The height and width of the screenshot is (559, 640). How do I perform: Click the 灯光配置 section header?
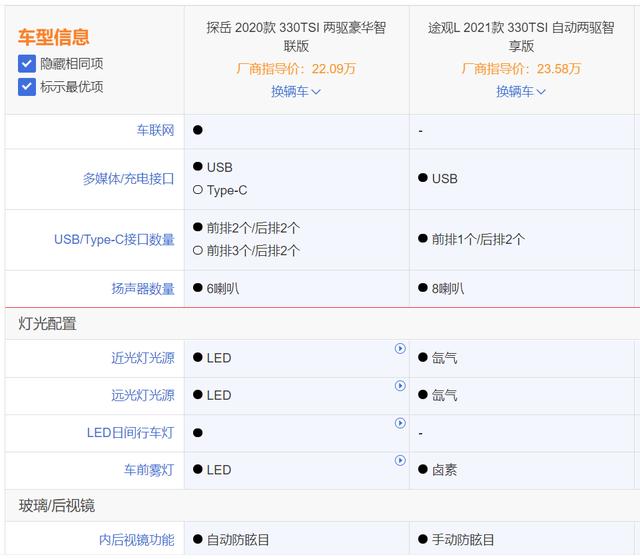click(47, 324)
